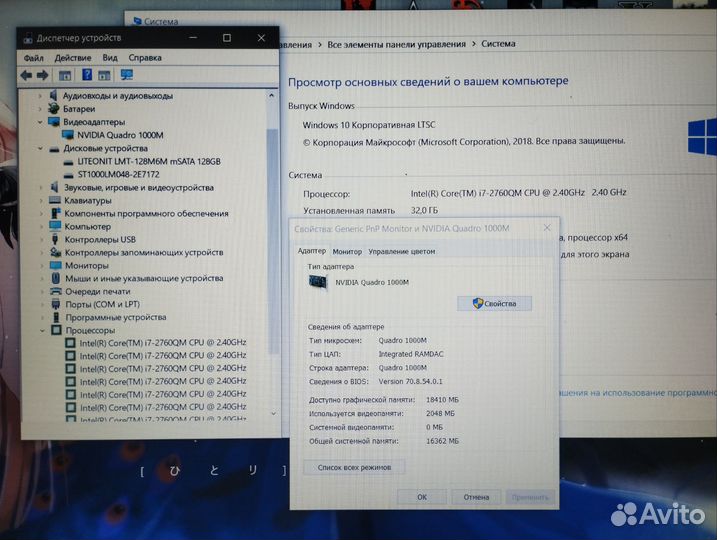The image size is (717, 540).
Task: Close the adapter properties dialog
Action: click(x=547, y=228)
